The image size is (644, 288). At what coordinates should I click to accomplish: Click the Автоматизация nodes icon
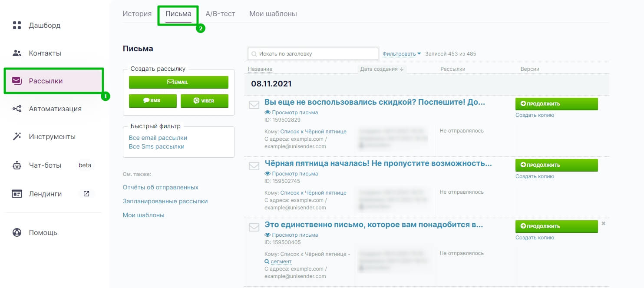[17, 109]
